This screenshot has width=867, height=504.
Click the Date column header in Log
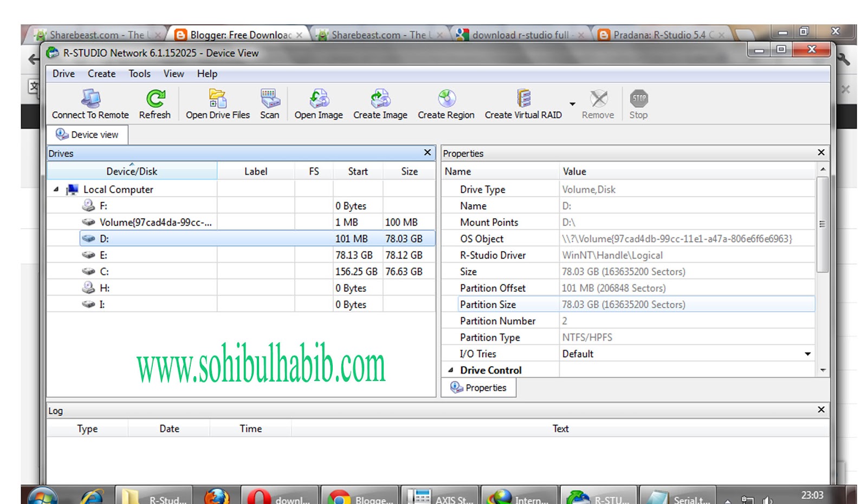169,429
